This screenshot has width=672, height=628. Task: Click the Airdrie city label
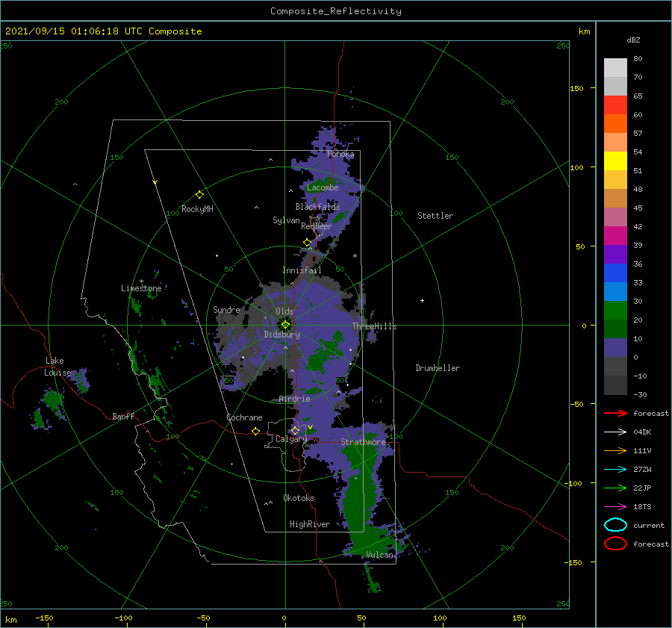[294, 399]
